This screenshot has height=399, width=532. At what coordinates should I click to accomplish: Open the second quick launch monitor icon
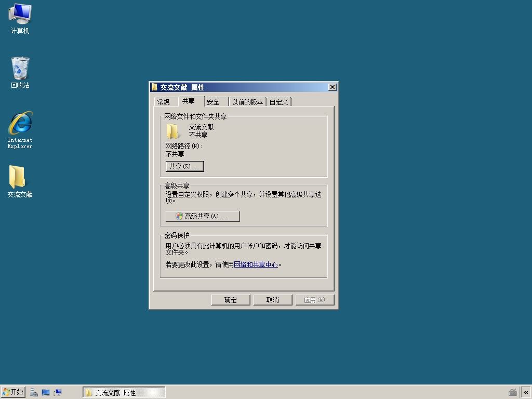point(46,393)
